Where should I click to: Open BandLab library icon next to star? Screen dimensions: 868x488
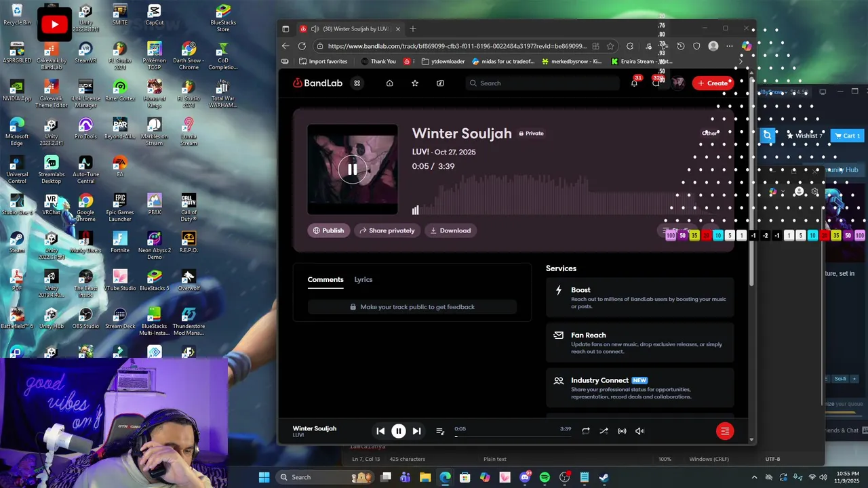click(x=440, y=83)
